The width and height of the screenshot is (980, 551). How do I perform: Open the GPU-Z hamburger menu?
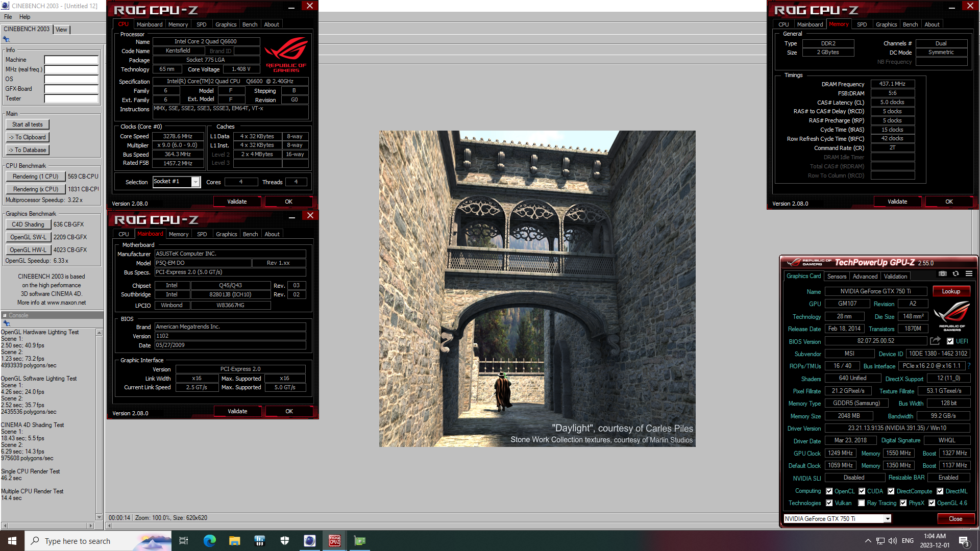pyautogui.click(x=969, y=274)
